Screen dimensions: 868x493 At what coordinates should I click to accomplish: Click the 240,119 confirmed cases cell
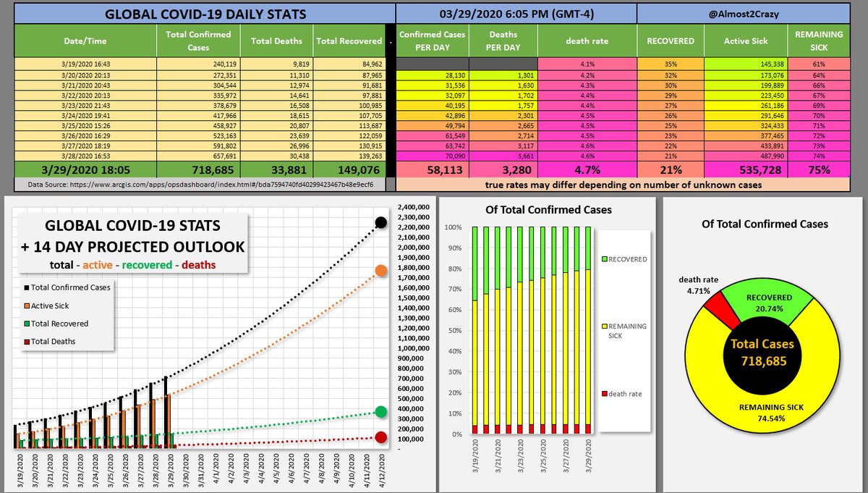[199, 64]
